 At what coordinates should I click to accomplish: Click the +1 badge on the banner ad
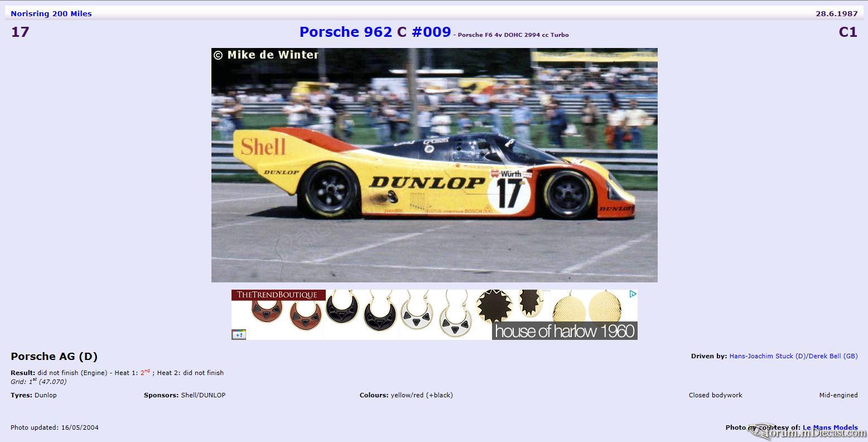point(239,335)
